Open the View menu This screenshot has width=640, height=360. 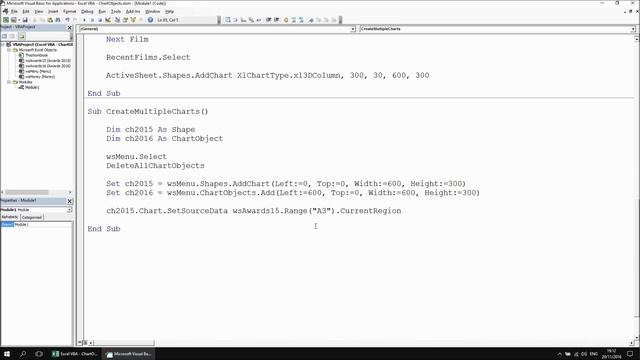(x=39, y=11)
